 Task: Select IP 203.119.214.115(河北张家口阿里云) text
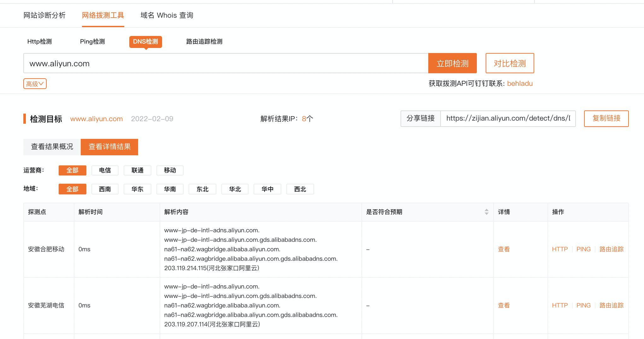click(212, 268)
